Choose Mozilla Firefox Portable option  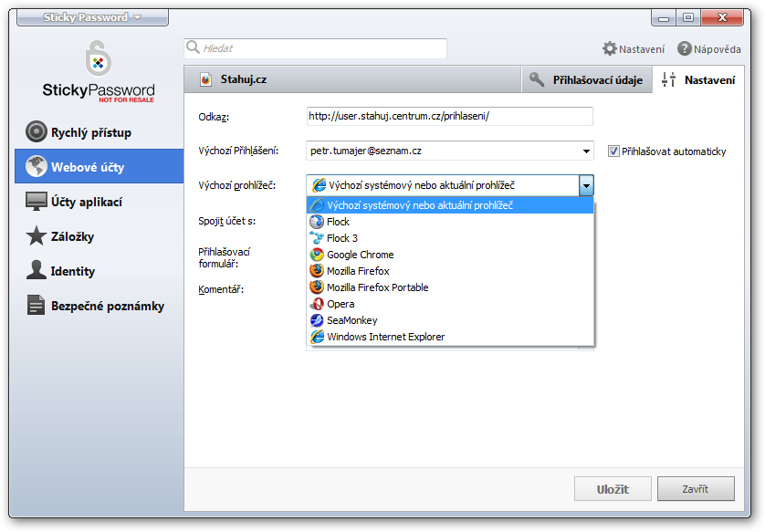tap(450, 287)
